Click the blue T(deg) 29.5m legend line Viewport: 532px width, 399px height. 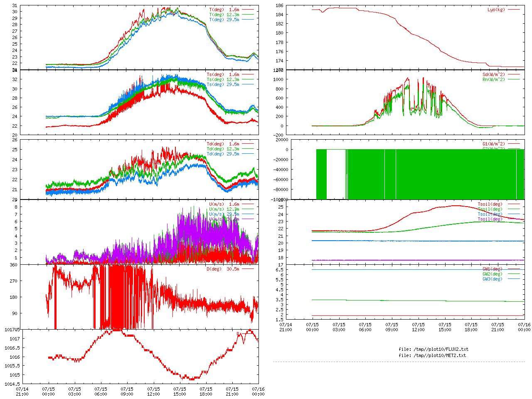248,20
